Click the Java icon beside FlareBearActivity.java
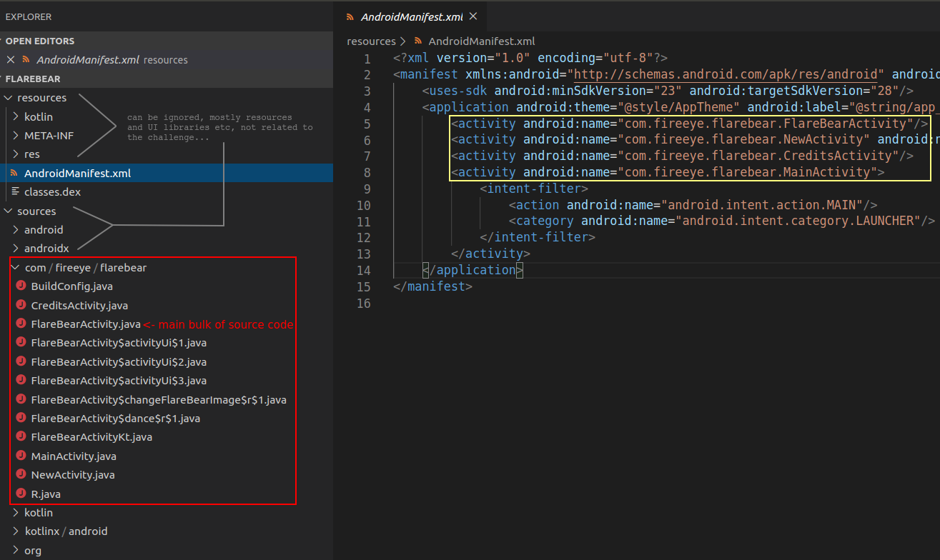 click(x=21, y=324)
